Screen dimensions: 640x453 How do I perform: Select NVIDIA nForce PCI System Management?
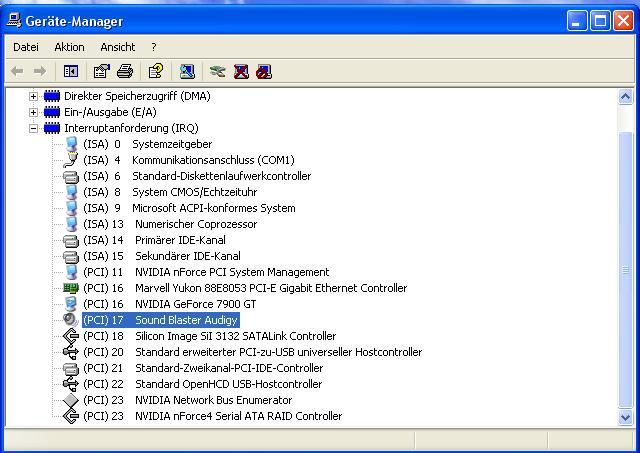coord(206,272)
